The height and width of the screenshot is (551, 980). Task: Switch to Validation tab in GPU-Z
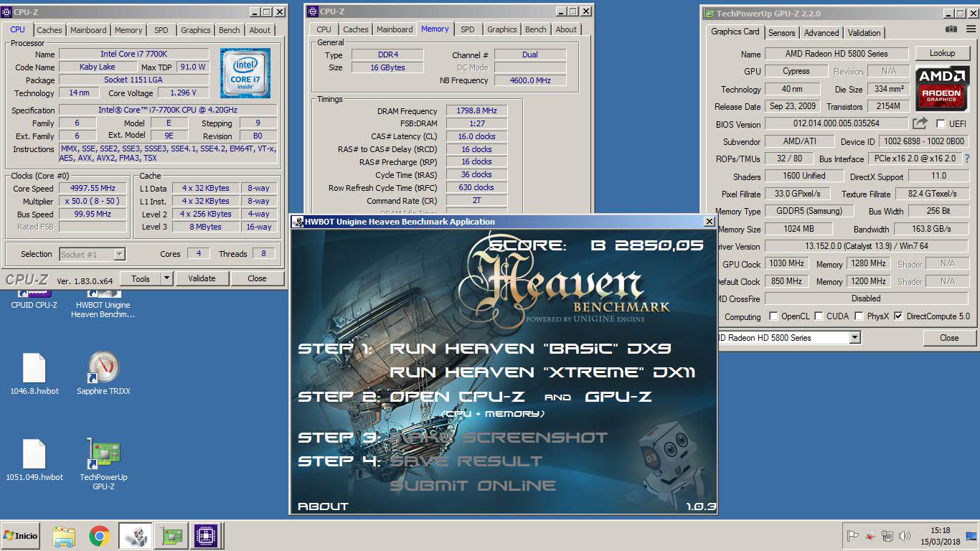(x=864, y=33)
